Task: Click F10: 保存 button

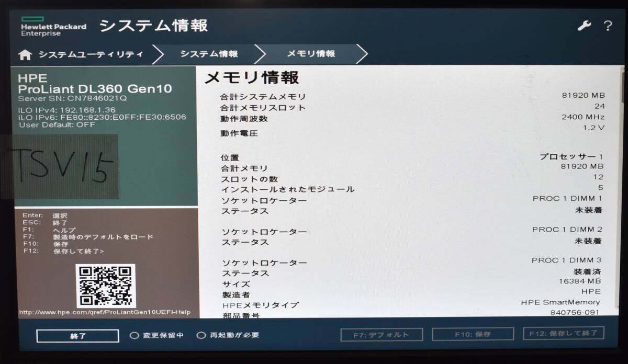Action: (473, 334)
